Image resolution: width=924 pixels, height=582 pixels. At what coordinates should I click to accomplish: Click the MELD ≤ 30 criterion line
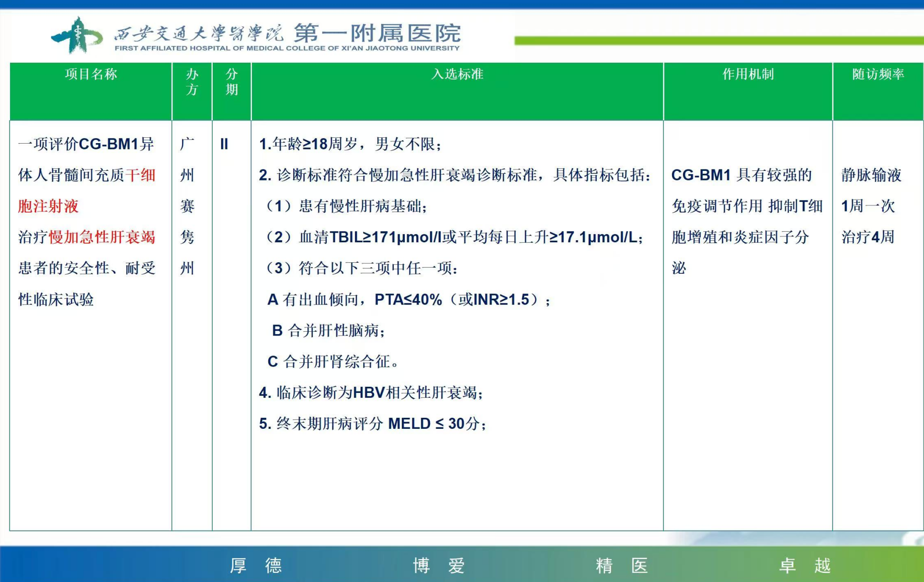(x=373, y=424)
